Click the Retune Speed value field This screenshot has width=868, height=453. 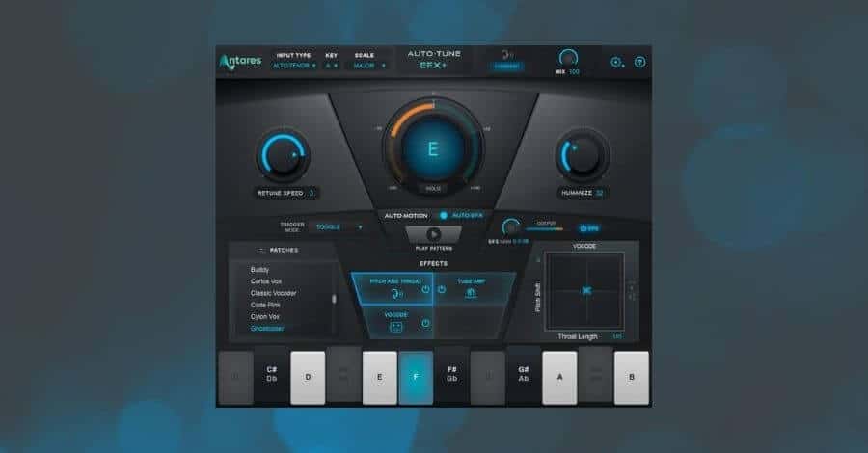[312, 193]
